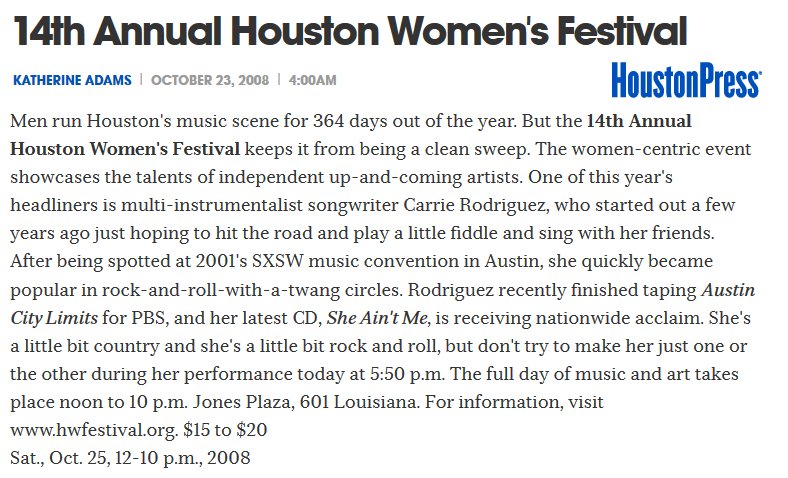Open author Katherine Adams' byline link
Viewport: 788px width, 478px height.
click(72, 80)
